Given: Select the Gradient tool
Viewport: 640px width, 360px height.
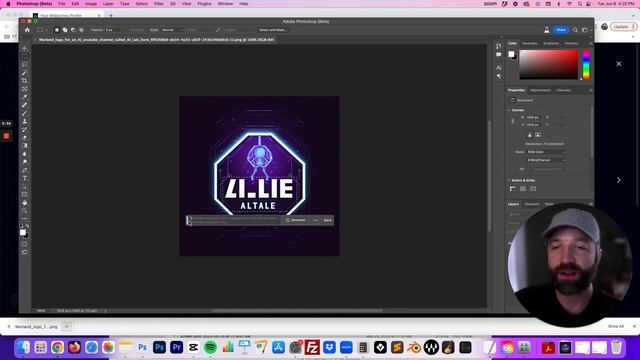Looking at the screenshot, I should (x=24, y=146).
